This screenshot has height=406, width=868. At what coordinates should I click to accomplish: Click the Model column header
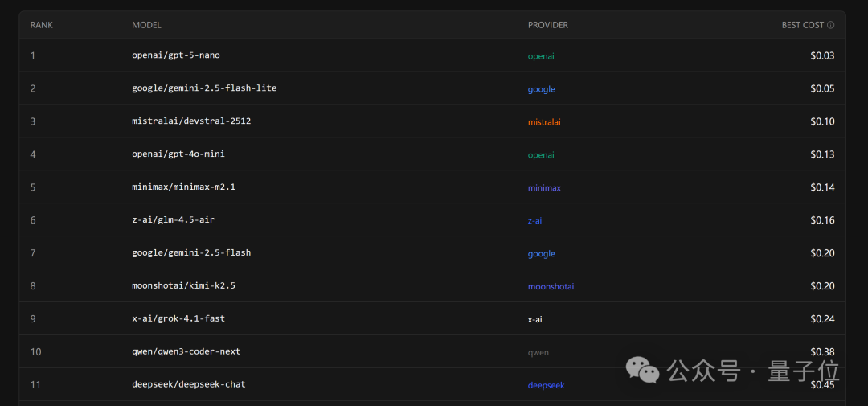[146, 25]
